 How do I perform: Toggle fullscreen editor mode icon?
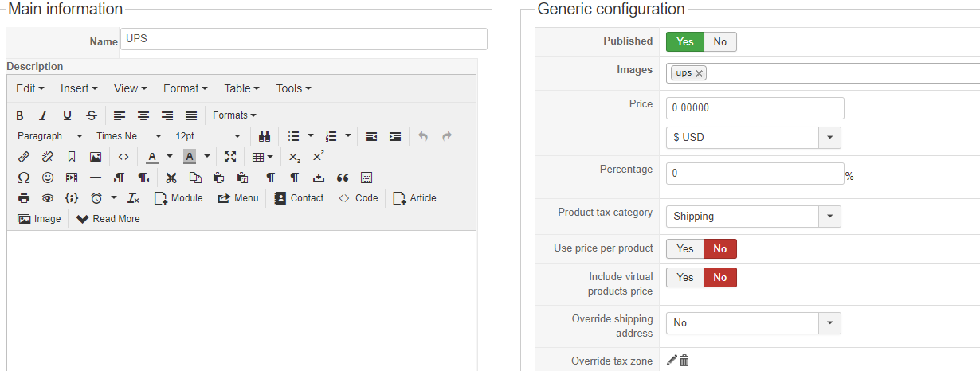point(230,157)
